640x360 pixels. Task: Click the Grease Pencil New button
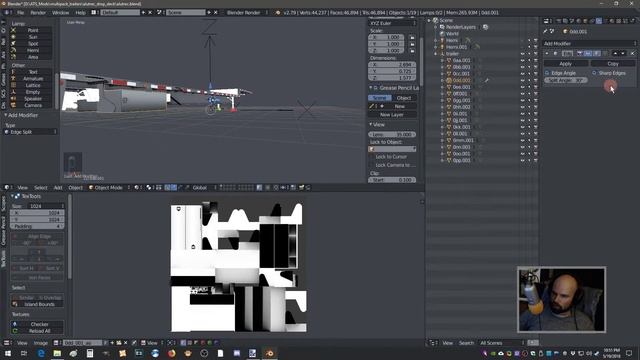399,107
